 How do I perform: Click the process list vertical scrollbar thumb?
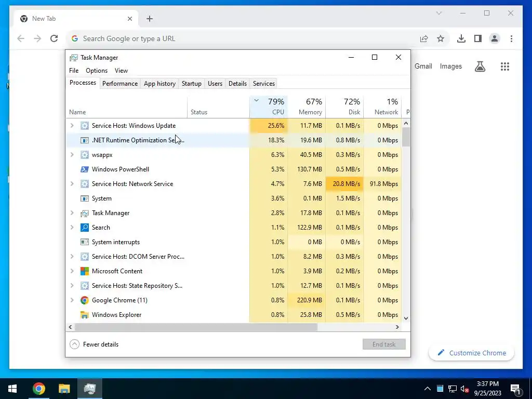point(406,137)
